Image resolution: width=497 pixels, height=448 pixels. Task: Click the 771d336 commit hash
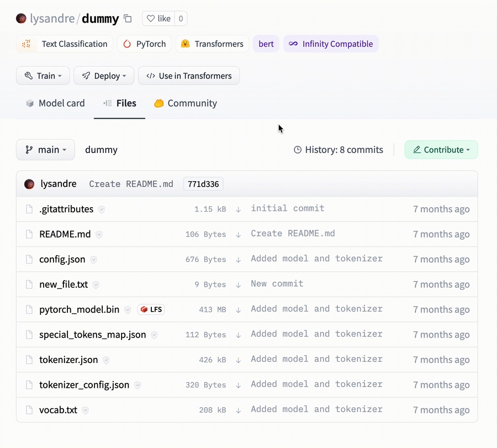203,184
